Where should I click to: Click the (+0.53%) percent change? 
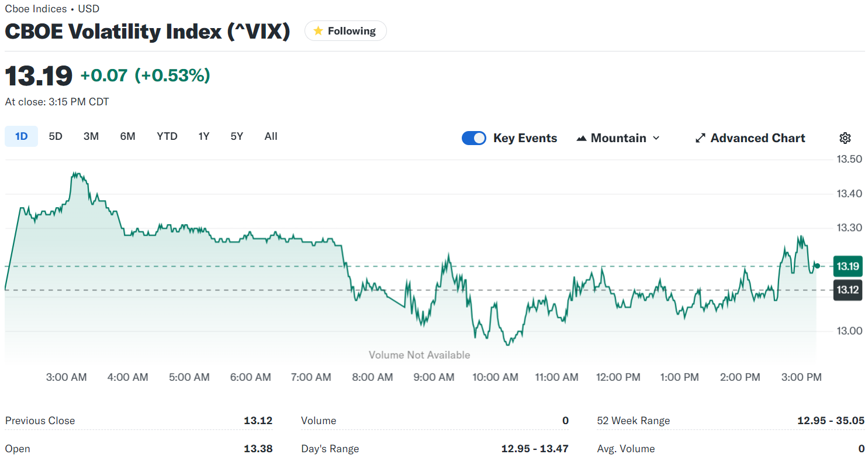pyautogui.click(x=172, y=75)
